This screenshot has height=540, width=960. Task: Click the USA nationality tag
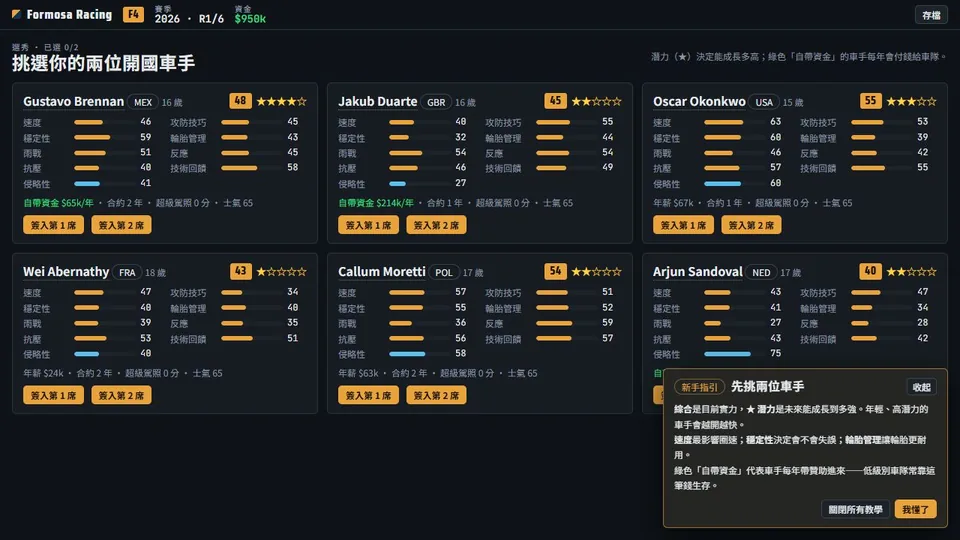pos(763,102)
